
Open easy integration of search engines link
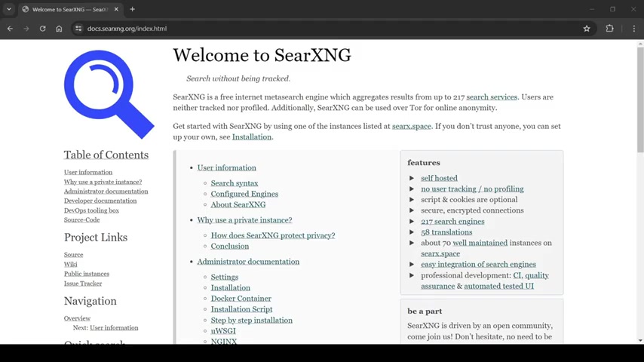[479, 264]
